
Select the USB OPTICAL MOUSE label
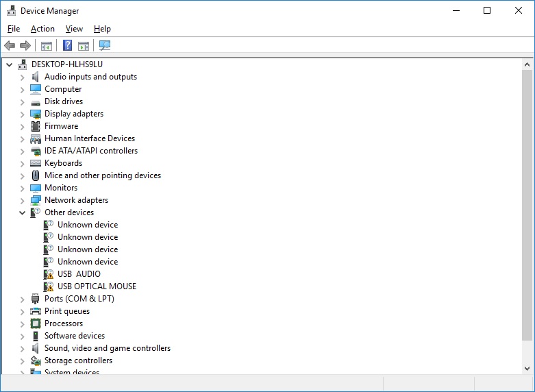pyautogui.click(x=97, y=286)
